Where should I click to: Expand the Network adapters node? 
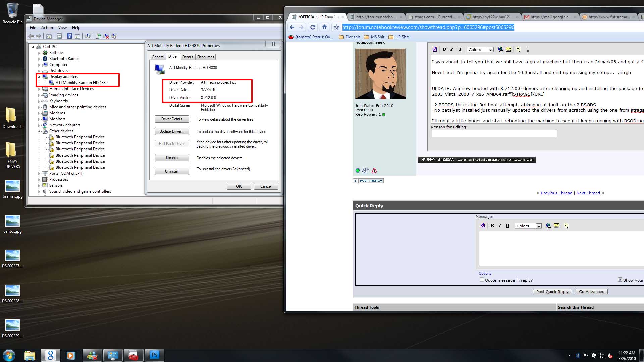point(39,125)
